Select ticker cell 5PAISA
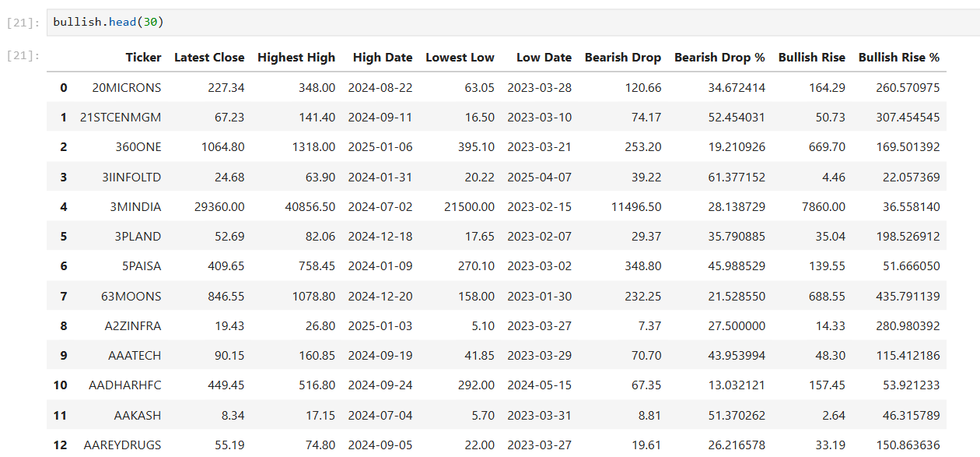 pyautogui.click(x=141, y=266)
